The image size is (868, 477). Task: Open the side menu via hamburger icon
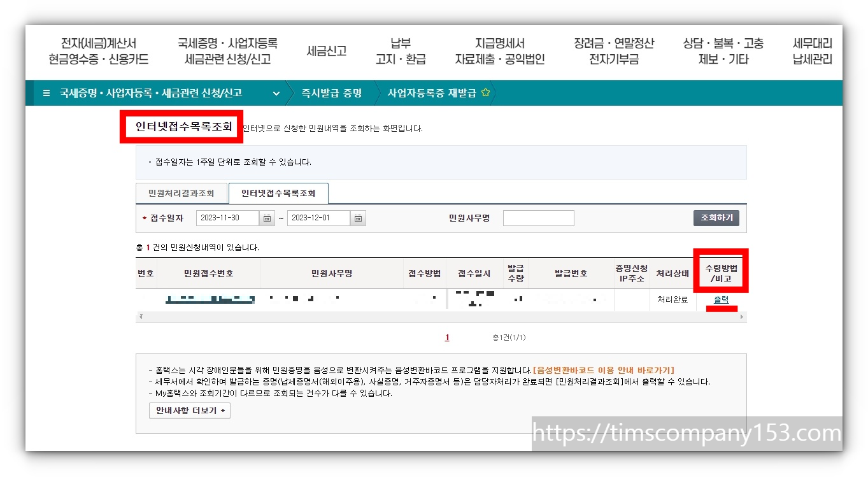coord(45,92)
